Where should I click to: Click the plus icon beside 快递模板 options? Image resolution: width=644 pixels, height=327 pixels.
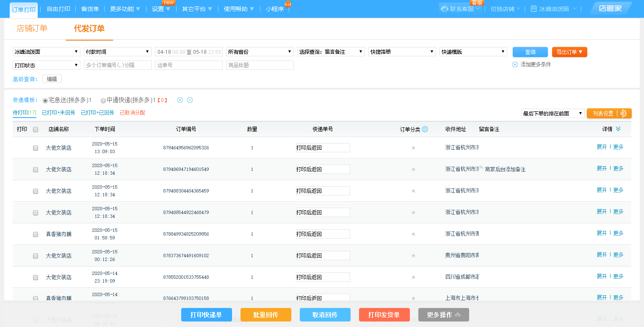tap(180, 100)
